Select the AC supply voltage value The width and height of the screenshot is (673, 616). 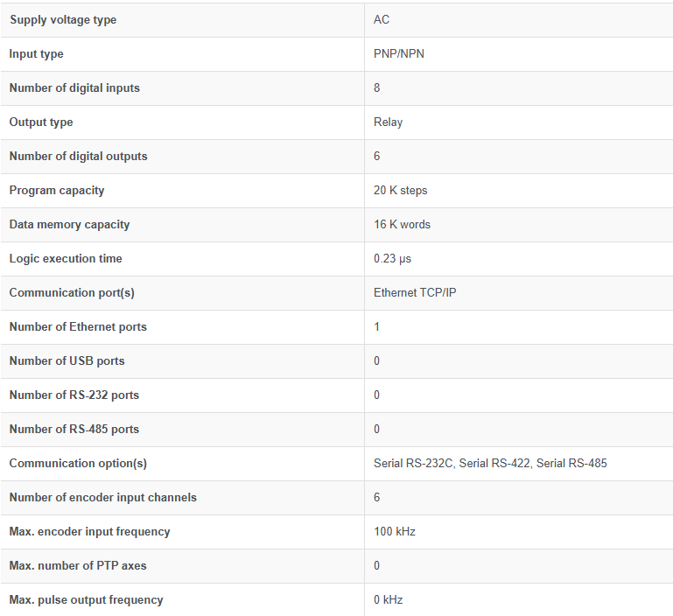point(382,20)
